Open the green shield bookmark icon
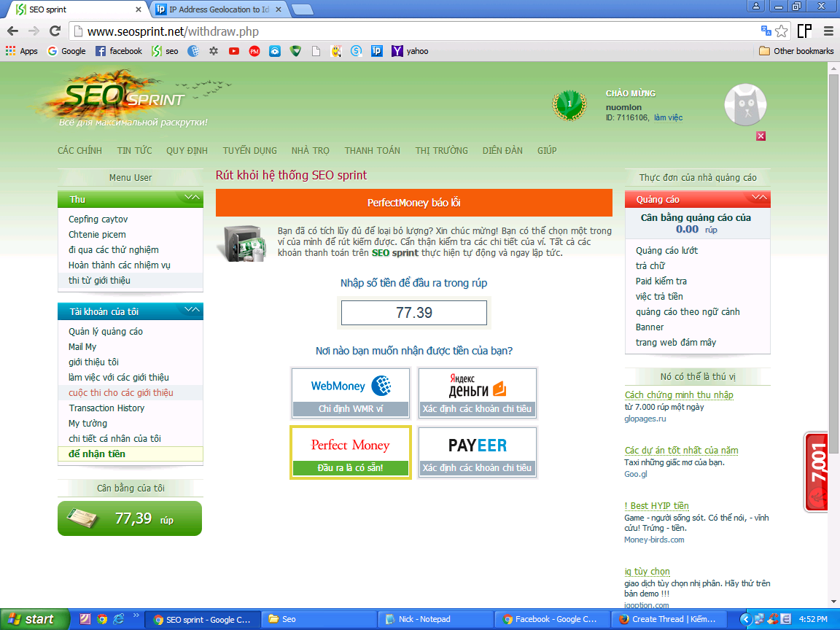Viewport: 840px width, 630px height. click(x=295, y=51)
